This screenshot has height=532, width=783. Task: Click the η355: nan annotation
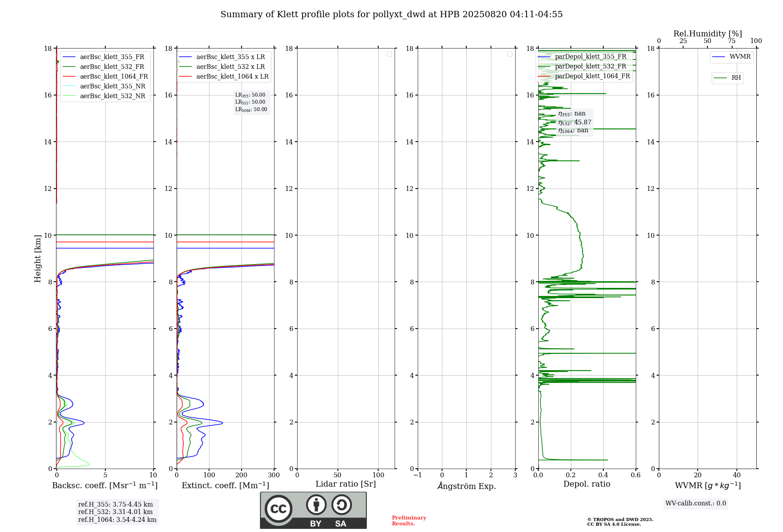572,114
